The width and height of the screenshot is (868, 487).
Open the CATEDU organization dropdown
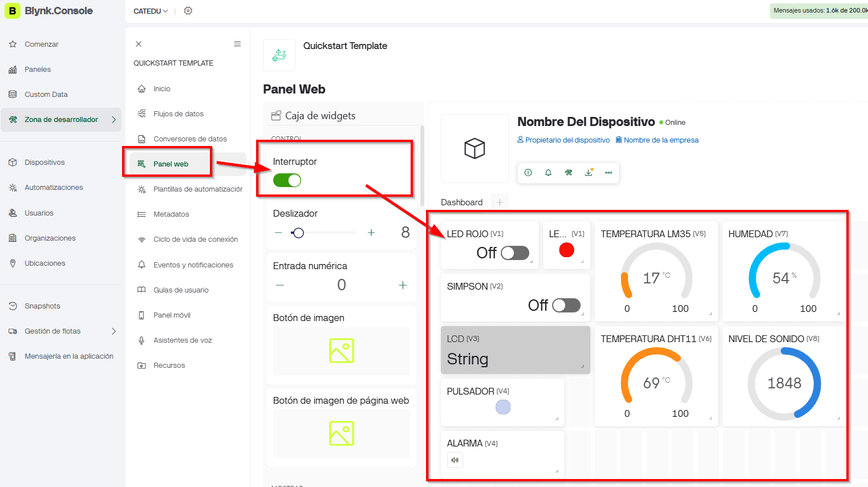click(151, 11)
